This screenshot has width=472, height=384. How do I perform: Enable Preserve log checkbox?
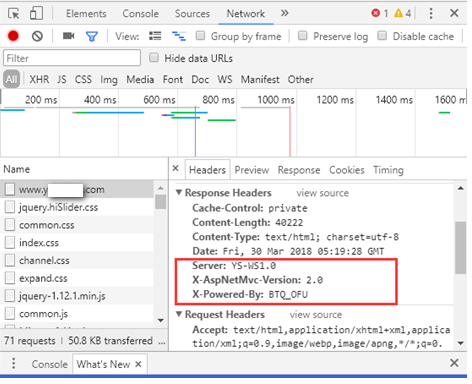[302, 35]
